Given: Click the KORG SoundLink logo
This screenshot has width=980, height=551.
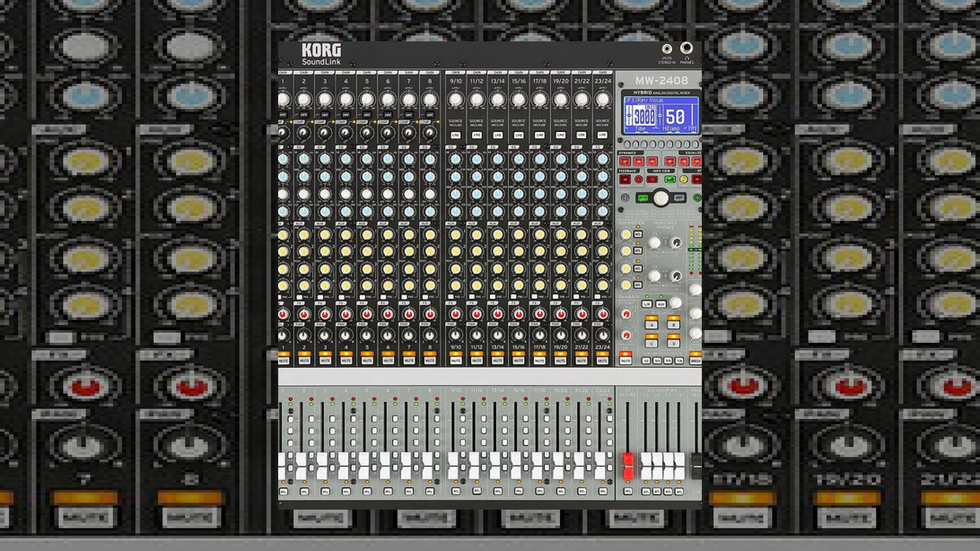Looking at the screenshot, I should (x=321, y=54).
